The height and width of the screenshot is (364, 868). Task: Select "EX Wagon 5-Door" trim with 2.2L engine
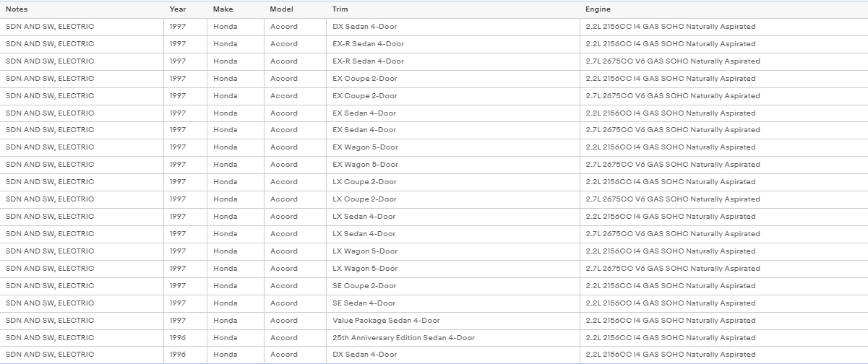click(452, 147)
